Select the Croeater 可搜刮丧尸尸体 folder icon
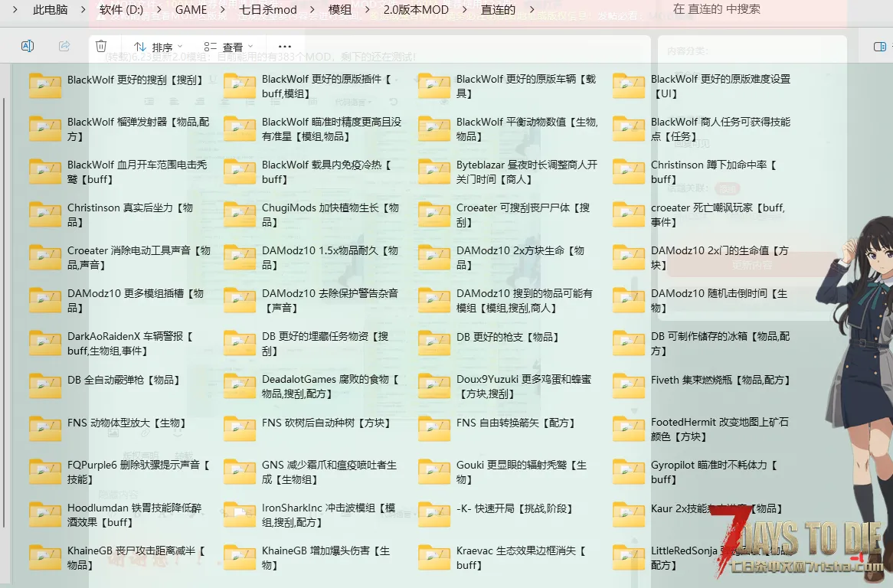This screenshot has width=893, height=588. click(x=434, y=214)
